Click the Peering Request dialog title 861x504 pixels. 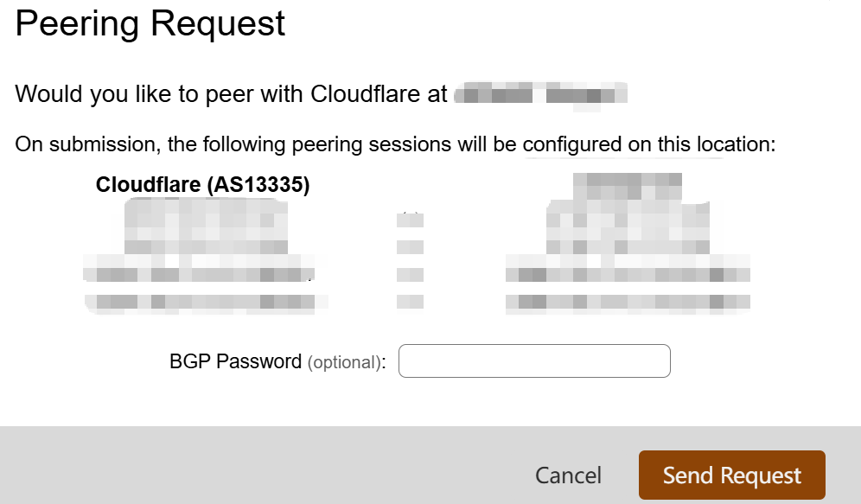pyautogui.click(x=150, y=23)
